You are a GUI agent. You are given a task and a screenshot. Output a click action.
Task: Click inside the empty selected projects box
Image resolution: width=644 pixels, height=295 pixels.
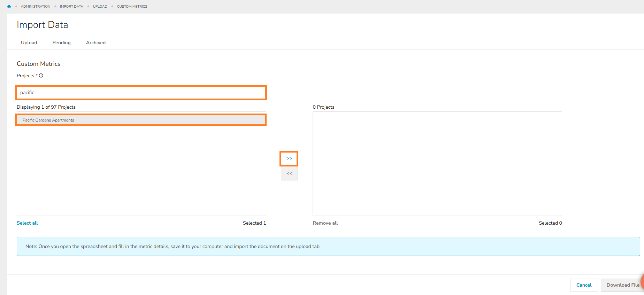[x=437, y=164]
